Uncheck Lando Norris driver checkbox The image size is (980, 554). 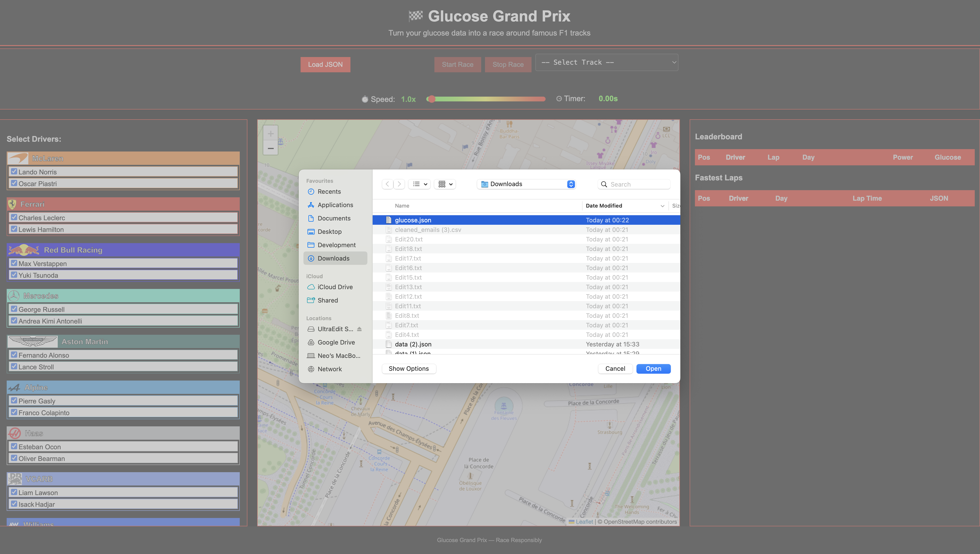14,172
